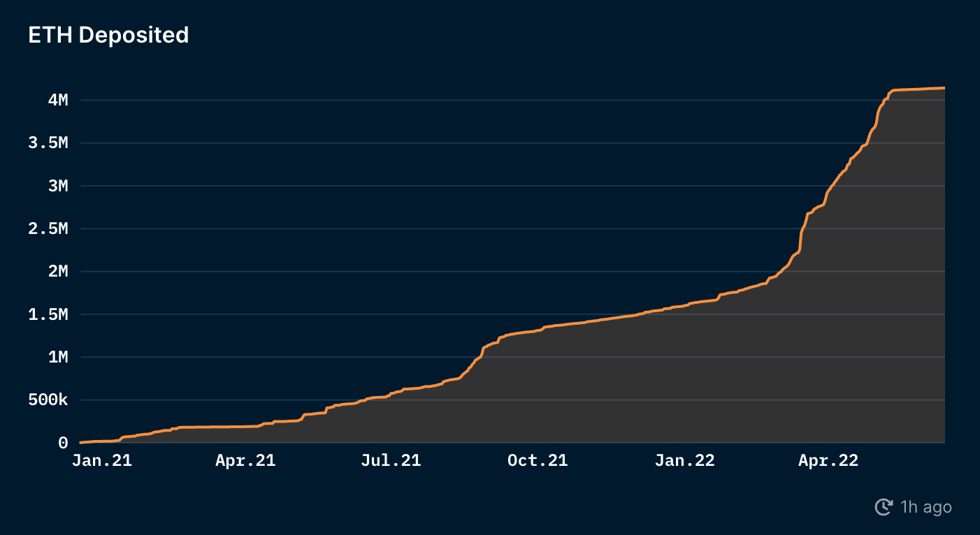Select the Jan.22 x-axis label

tap(684, 461)
